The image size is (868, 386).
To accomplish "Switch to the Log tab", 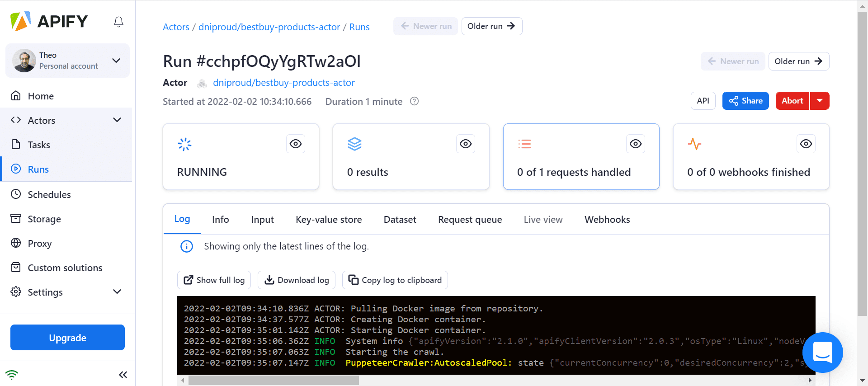I will (x=182, y=219).
